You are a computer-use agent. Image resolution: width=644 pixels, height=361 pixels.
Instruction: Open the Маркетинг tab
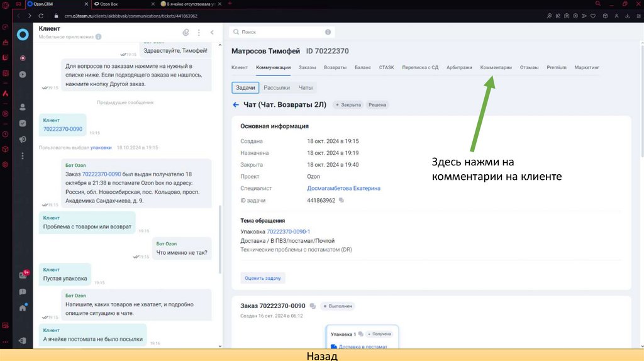587,67
